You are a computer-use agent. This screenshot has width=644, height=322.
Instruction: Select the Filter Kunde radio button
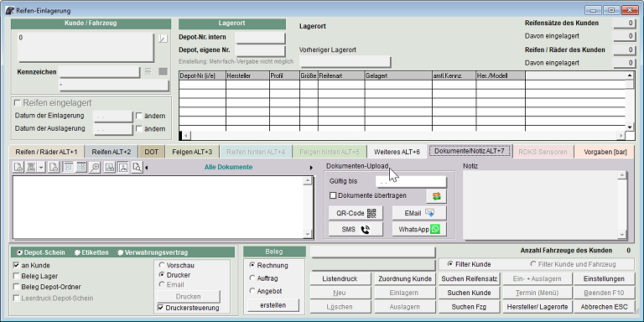(x=450, y=264)
